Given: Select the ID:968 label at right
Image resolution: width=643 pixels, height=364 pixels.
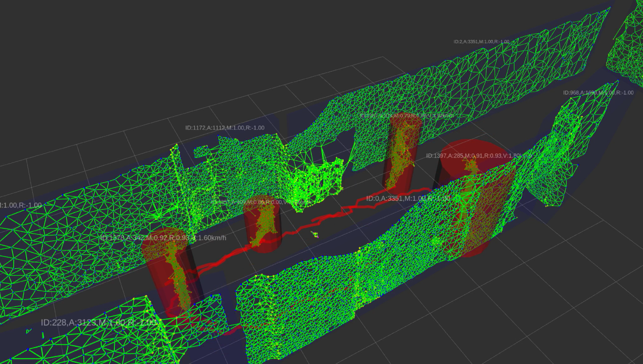Looking at the screenshot, I should coord(598,93).
